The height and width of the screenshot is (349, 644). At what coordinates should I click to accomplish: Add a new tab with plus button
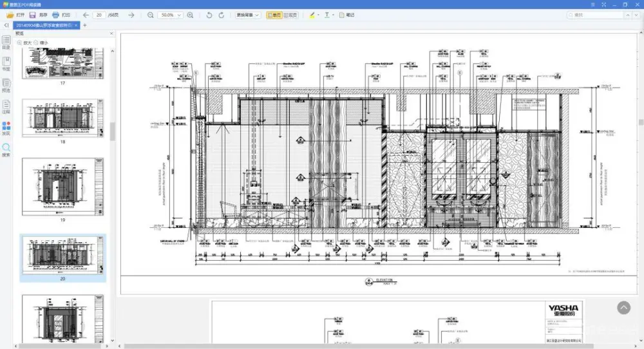pos(84,25)
